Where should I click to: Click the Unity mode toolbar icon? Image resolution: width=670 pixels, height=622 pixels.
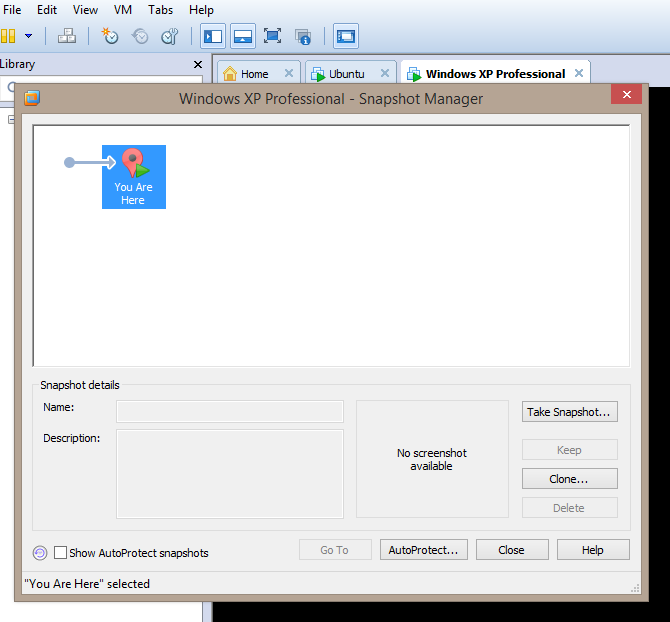click(303, 36)
